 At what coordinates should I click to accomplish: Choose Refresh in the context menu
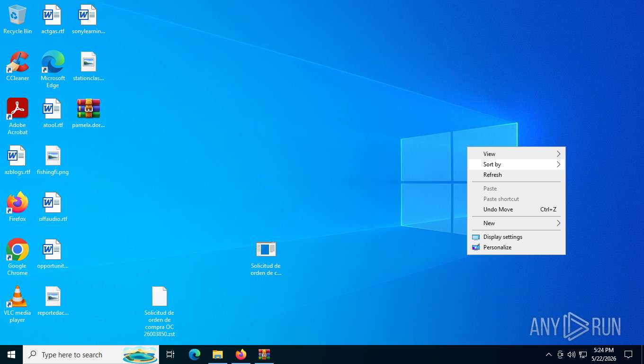click(516, 174)
